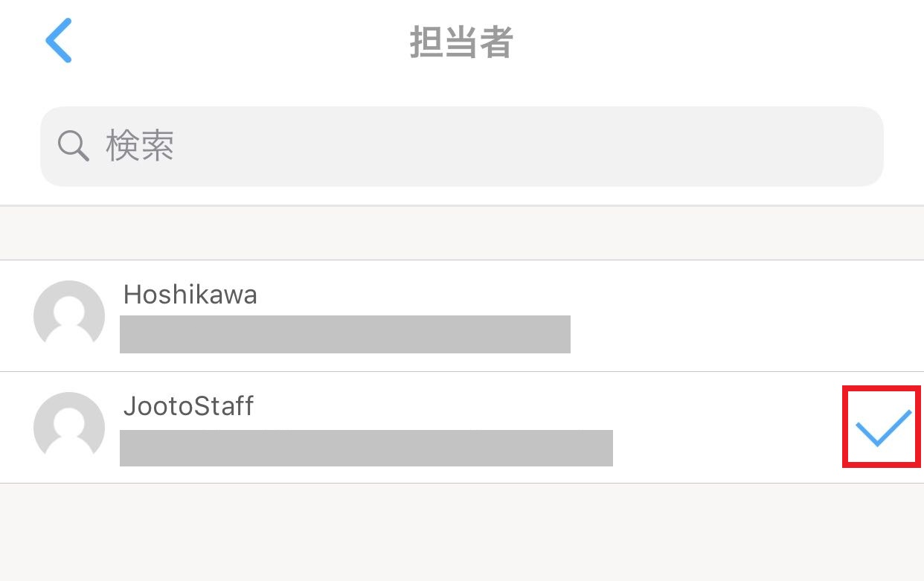Click JootoStaff's redacted email bar
Image resolution: width=924 pixels, height=581 pixels.
tap(366, 448)
